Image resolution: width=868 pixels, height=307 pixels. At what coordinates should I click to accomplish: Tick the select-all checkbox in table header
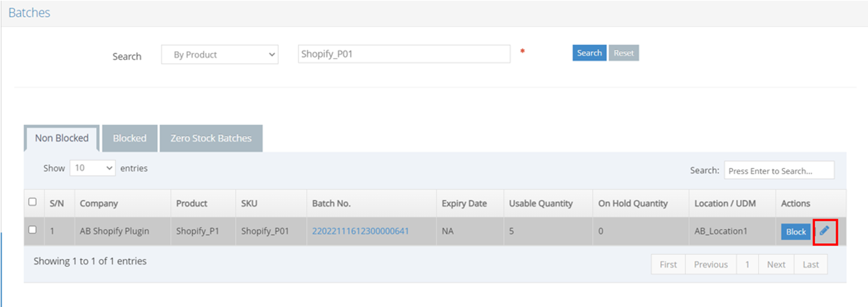pos(33,202)
